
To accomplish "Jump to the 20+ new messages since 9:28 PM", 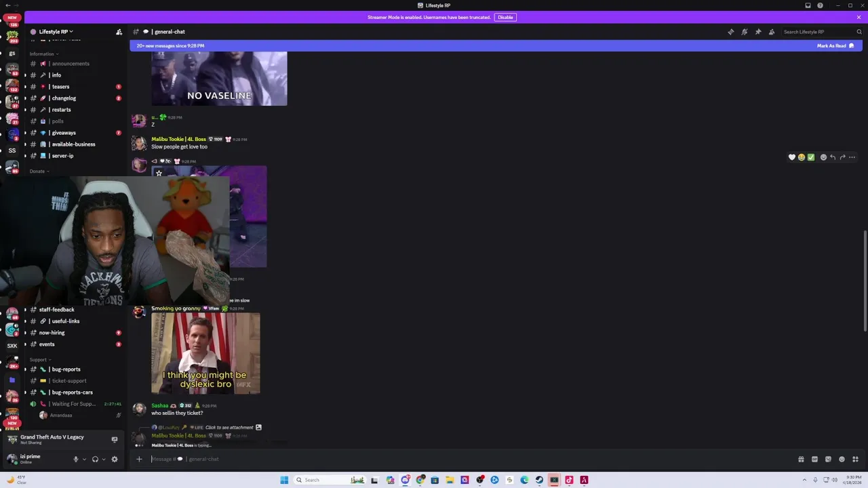I will 170,45.
